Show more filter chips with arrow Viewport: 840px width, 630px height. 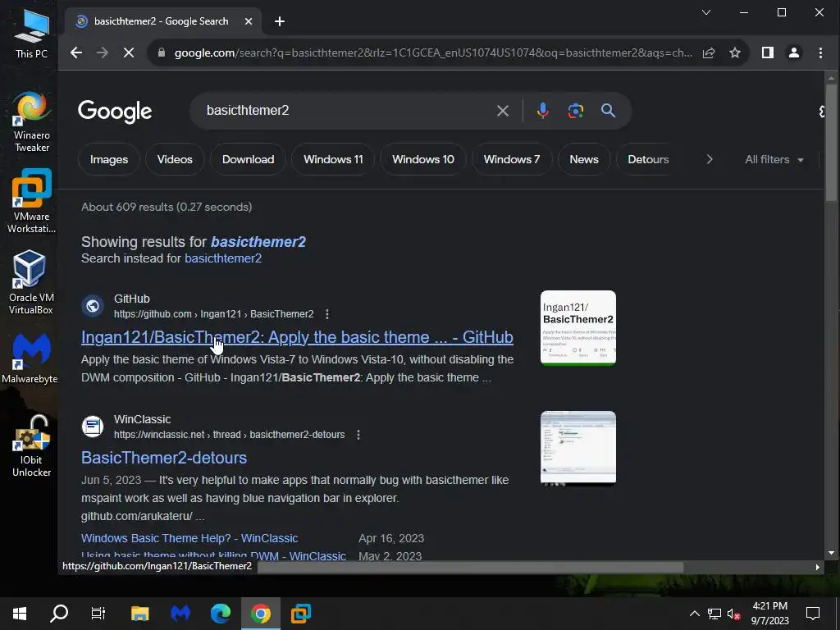click(710, 159)
